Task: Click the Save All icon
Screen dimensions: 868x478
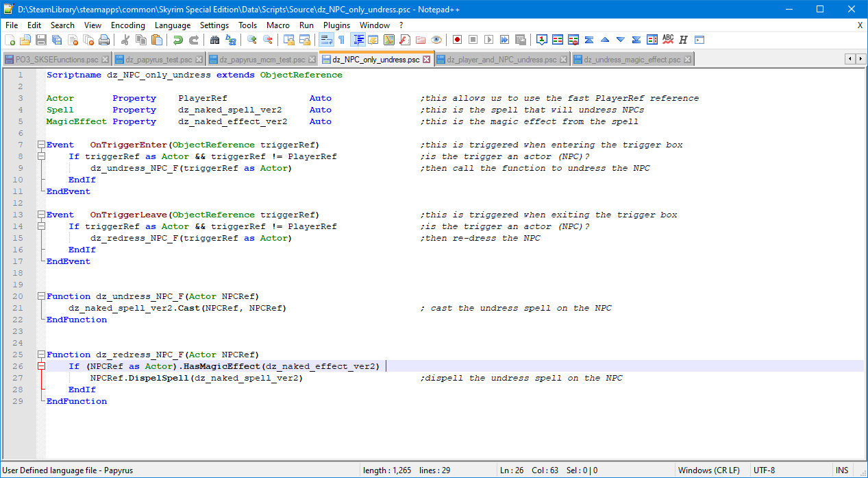Action: pos(56,40)
